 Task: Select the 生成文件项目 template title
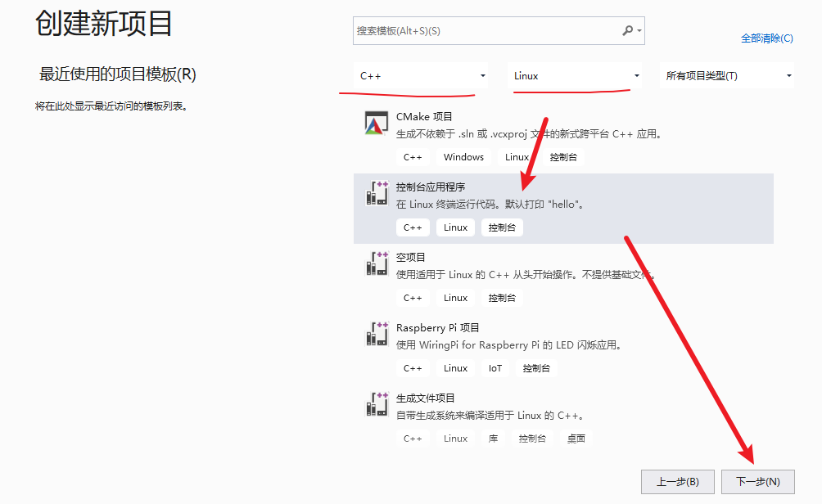point(425,398)
